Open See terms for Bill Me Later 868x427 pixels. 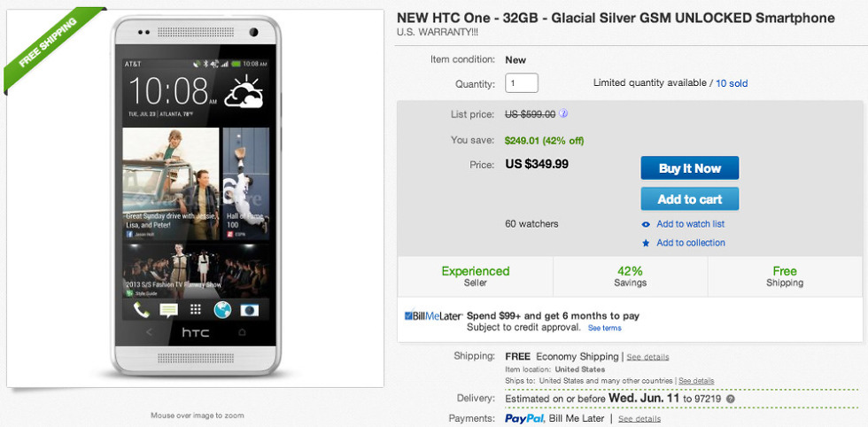click(605, 328)
